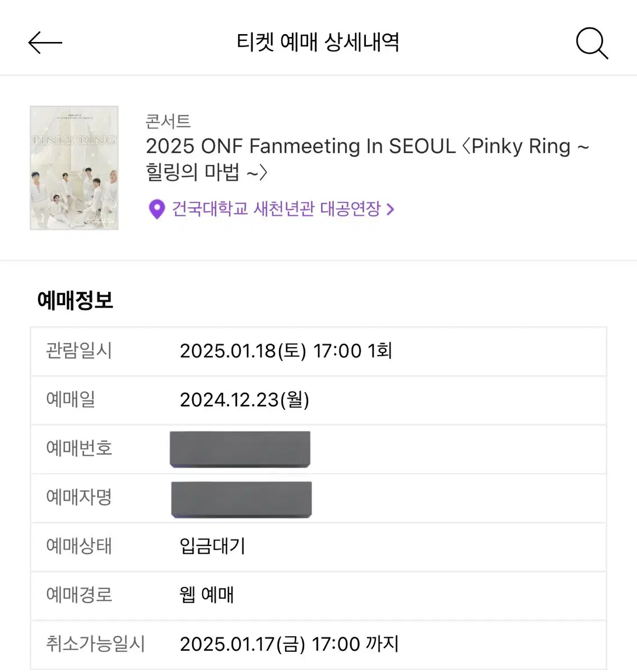Screen dimensions: 637x672
Task: Tap the 입금대기 booking status value
Action: 212,546
